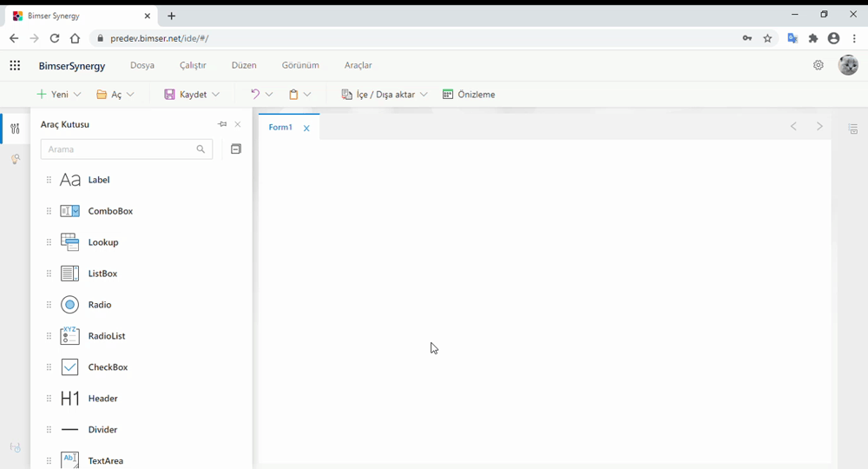
Task: Select the ListBox control icon
Action: (69, 274)
